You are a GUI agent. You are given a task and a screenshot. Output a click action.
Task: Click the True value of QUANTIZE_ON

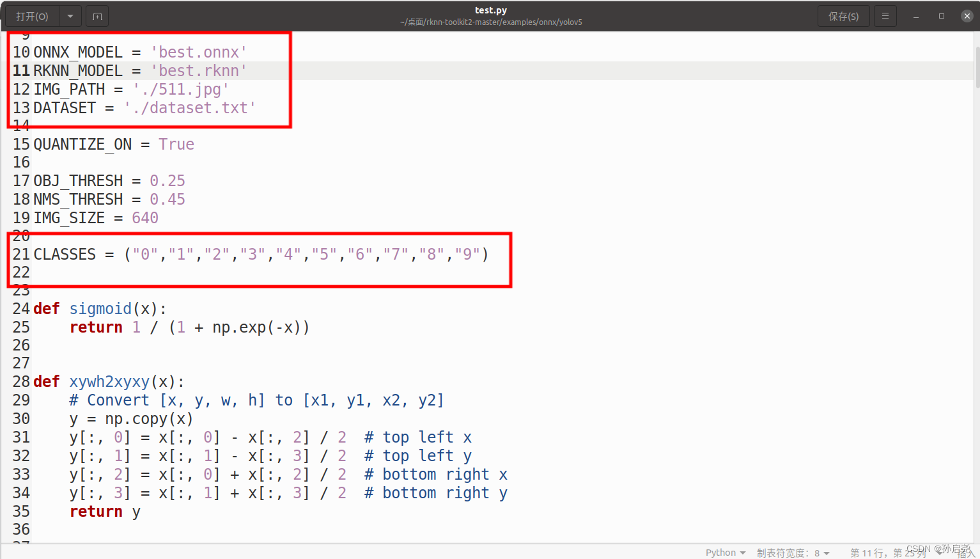point(176,144)
